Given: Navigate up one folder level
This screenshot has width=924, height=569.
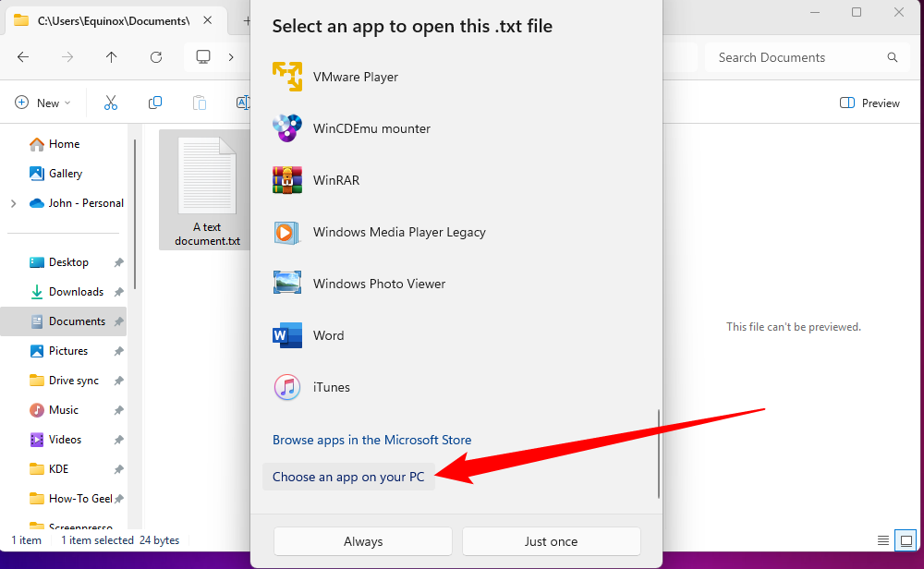Looking at the screenshot, I should (112, 57).
